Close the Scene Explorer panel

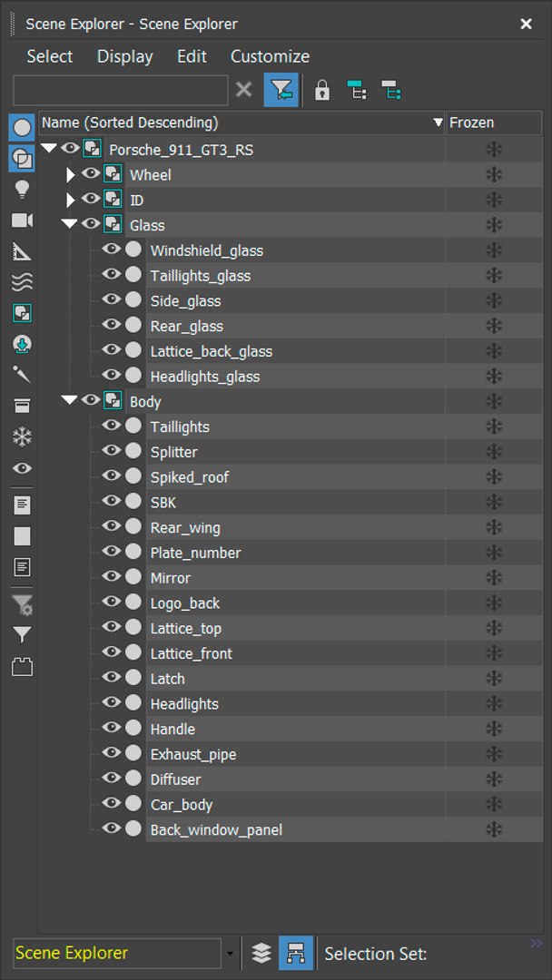pyautogui.click(x=527, y=24)
